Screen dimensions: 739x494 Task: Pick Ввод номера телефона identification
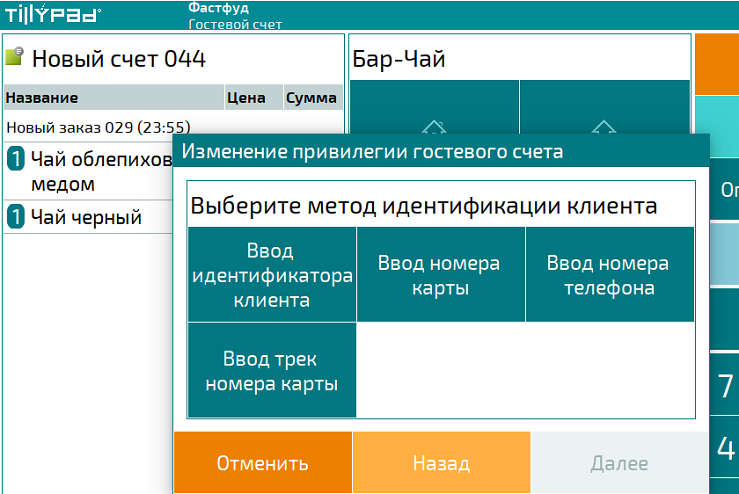[x=609, y=275]
